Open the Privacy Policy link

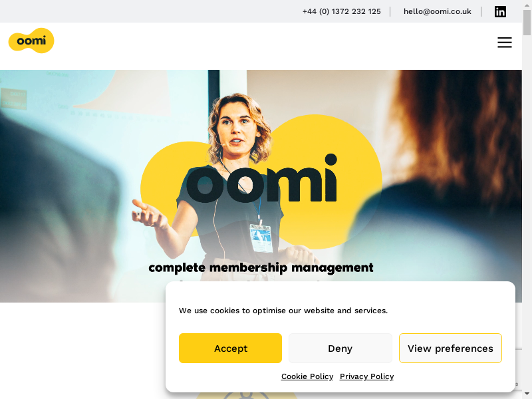pyautogui.click(x=367, y=376)
